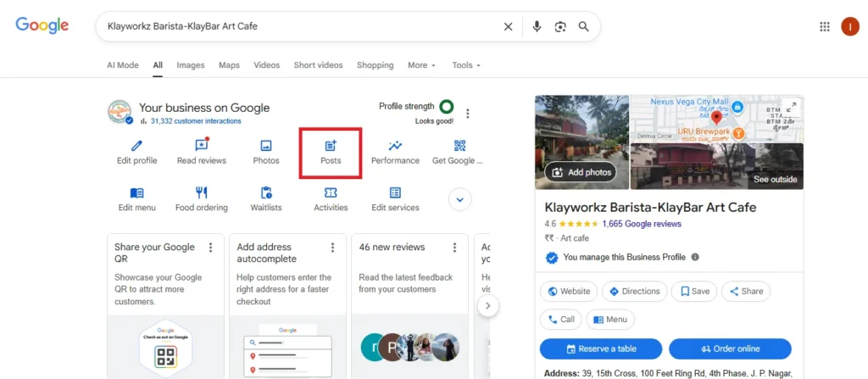This screenshot has height=379, width=868.
Task: Click the Directions button
Action: [x=634, y=292]
